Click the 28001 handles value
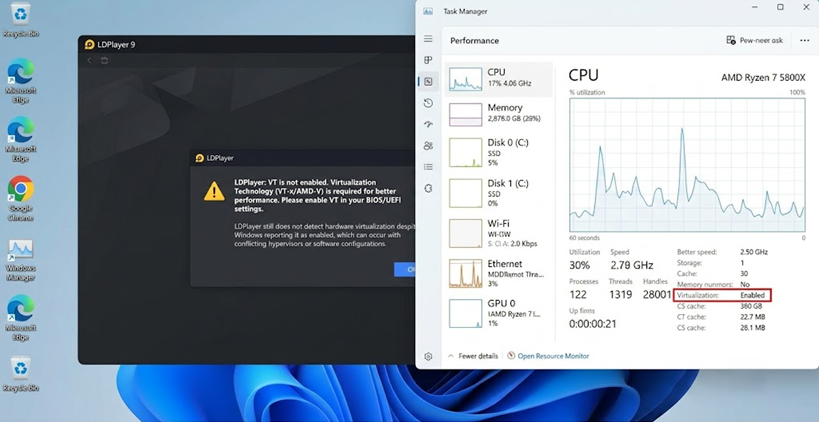Viewport: 819px width, 422px height. pyautogui.click(x=657, y=295)
